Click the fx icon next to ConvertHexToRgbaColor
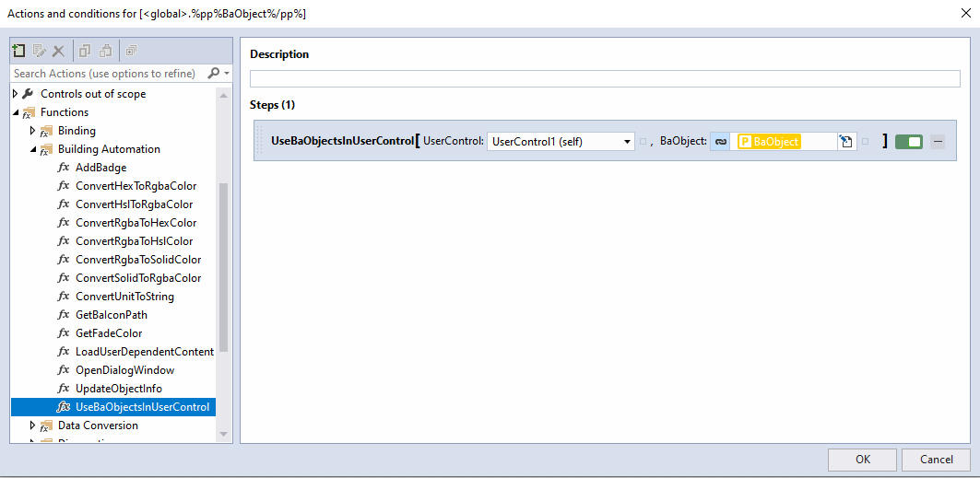This screenshot has width=980, height=478. (x=63, y=186)
